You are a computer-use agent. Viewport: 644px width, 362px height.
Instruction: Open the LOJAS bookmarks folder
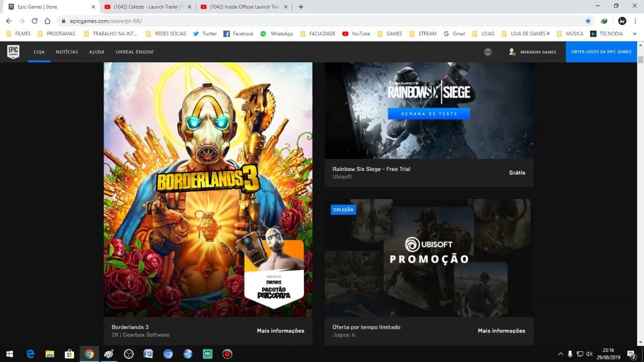click(483, 34)
